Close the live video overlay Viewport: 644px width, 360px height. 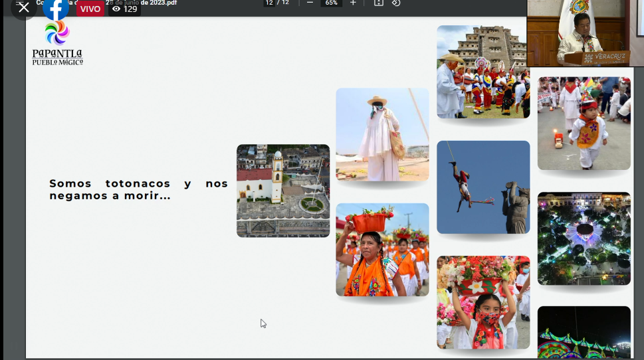24,7
